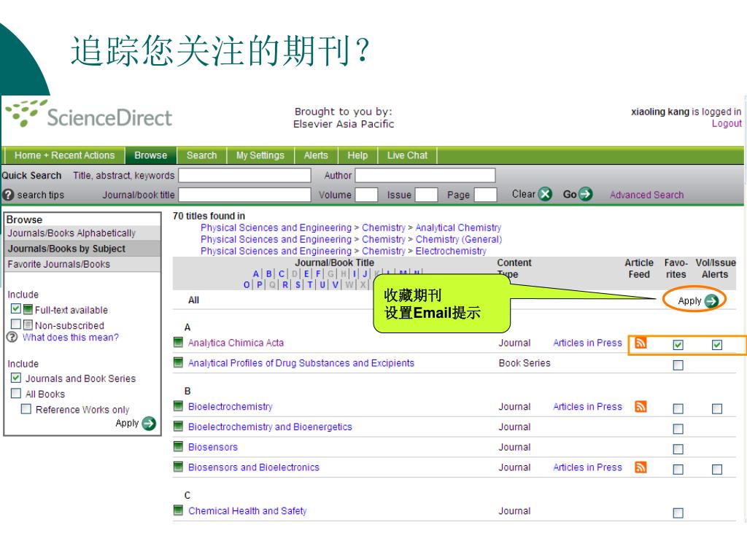This screenshot has width=747, height=560.
Task: Open the Advanced Search link
Action: pyautogui.click(x=646, y=195)
